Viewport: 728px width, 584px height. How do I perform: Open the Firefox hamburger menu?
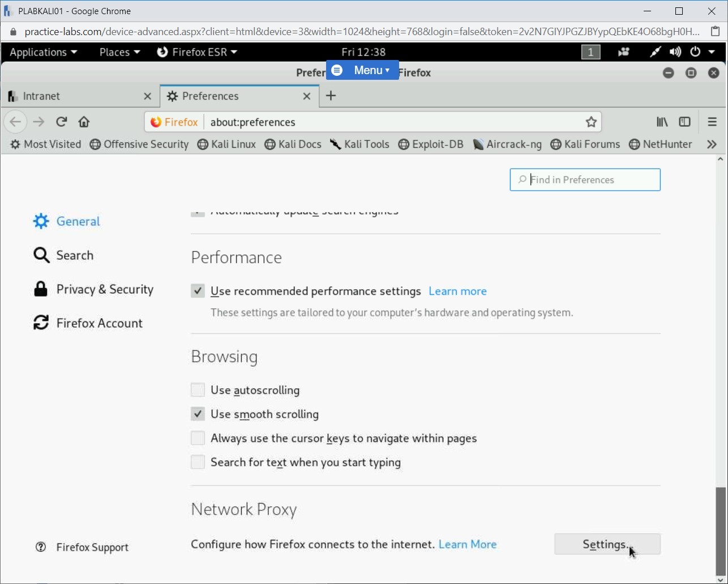pyautogui.click(x=712, y=122)
